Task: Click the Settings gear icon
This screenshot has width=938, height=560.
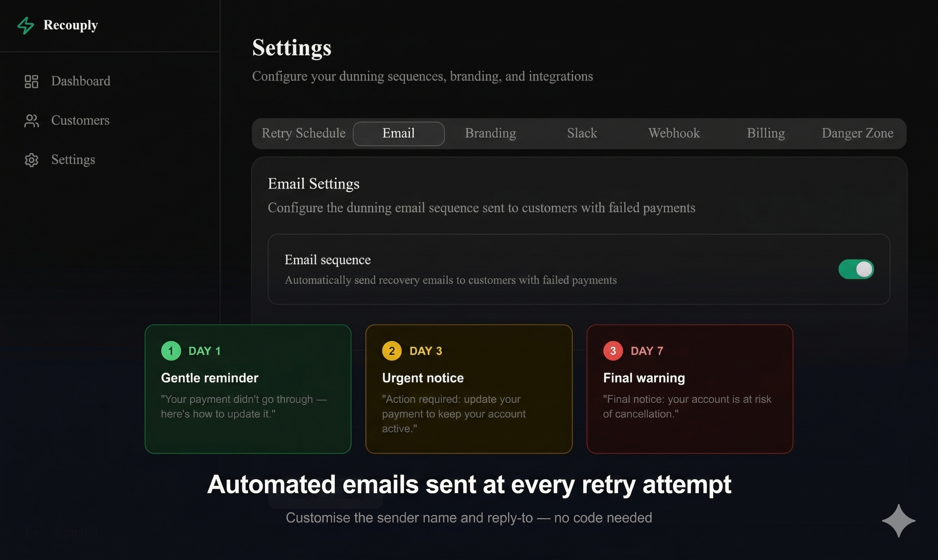Action: pyautogui.click(x=31, y=160)
